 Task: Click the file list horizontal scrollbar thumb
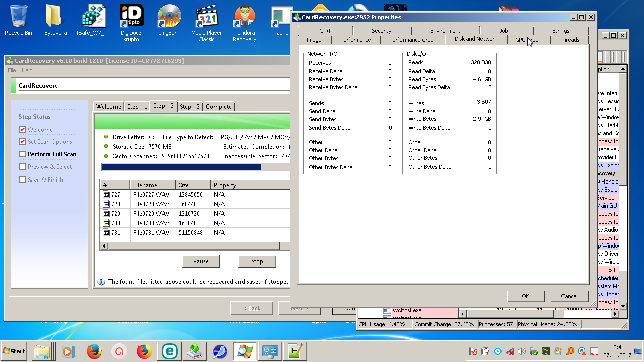(194, 246)
